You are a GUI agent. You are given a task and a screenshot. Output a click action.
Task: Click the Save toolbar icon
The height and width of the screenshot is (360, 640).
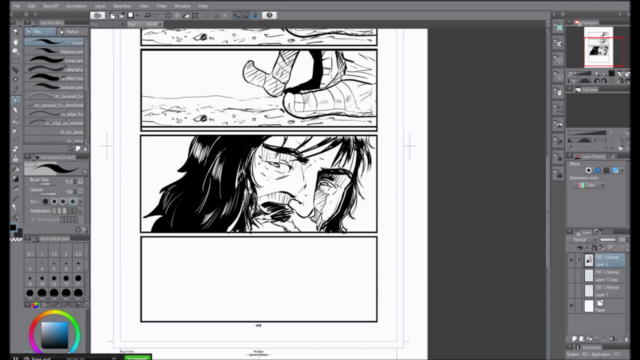pos(131,16)
